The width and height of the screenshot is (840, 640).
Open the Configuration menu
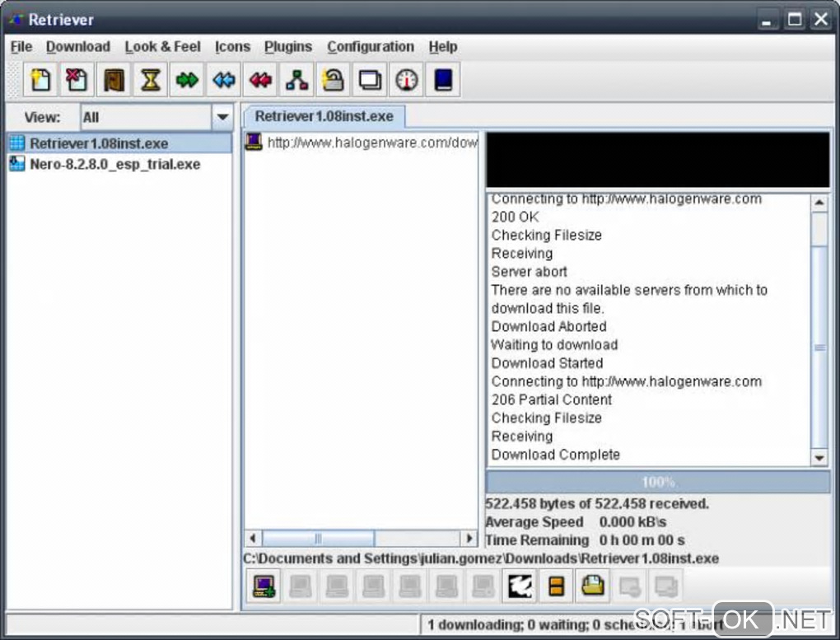(371, 47)
